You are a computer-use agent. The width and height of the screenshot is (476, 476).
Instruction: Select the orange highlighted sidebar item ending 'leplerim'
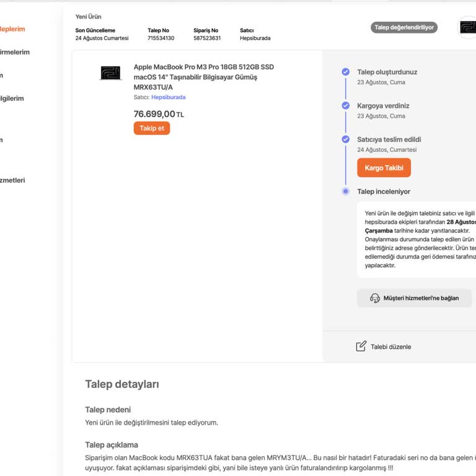pos(12,29)
